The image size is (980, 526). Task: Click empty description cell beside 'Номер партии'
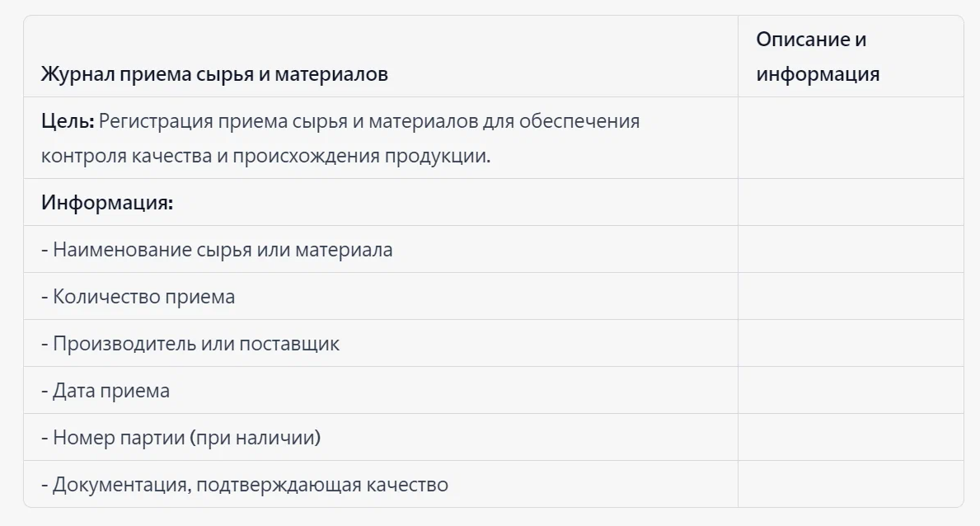pos(850,438)
